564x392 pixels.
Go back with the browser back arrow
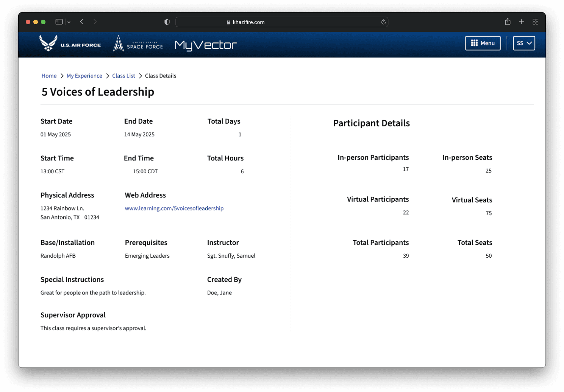(82, 22)
